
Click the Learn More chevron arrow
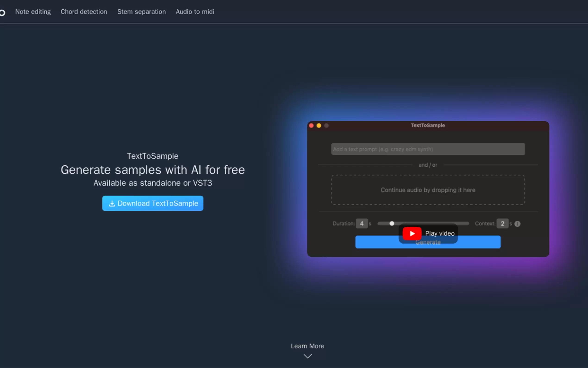pyautogui.click(x=307, y=356)
